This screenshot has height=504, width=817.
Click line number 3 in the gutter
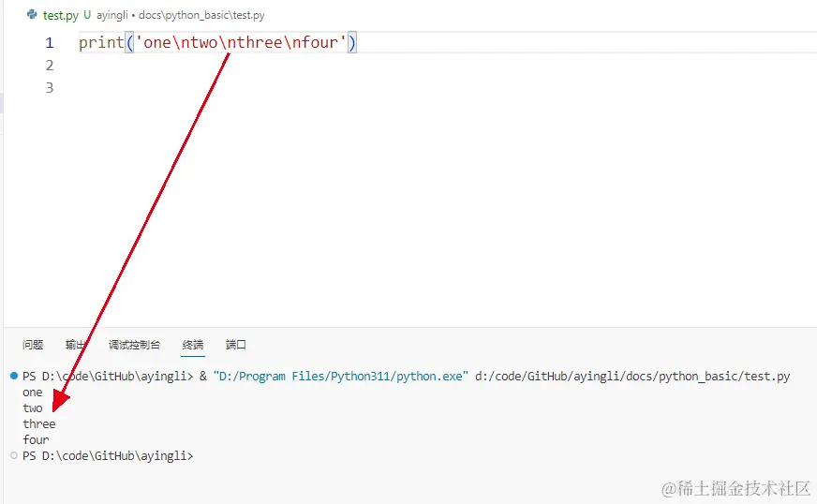point(50,87)
